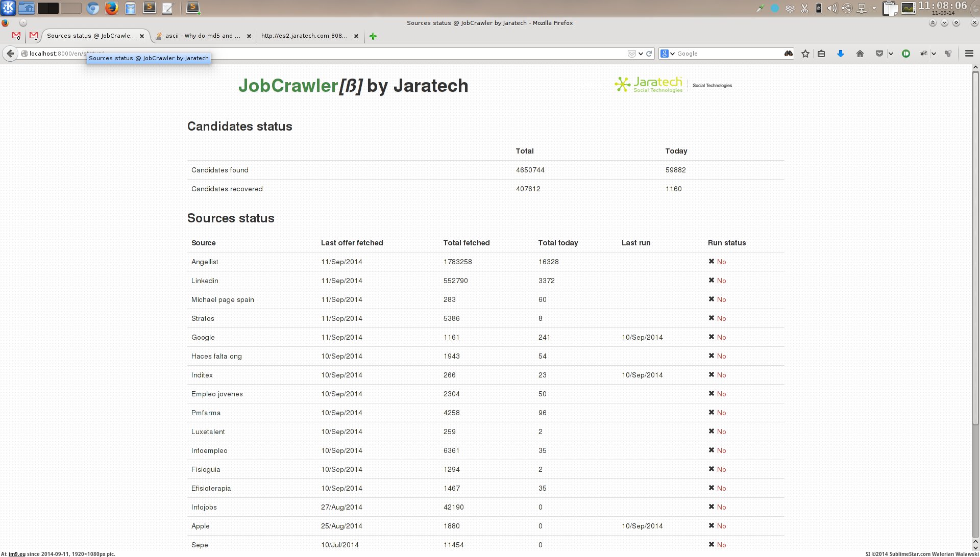
Task: Open the clipboard pages panel widget
Action: 890,8
